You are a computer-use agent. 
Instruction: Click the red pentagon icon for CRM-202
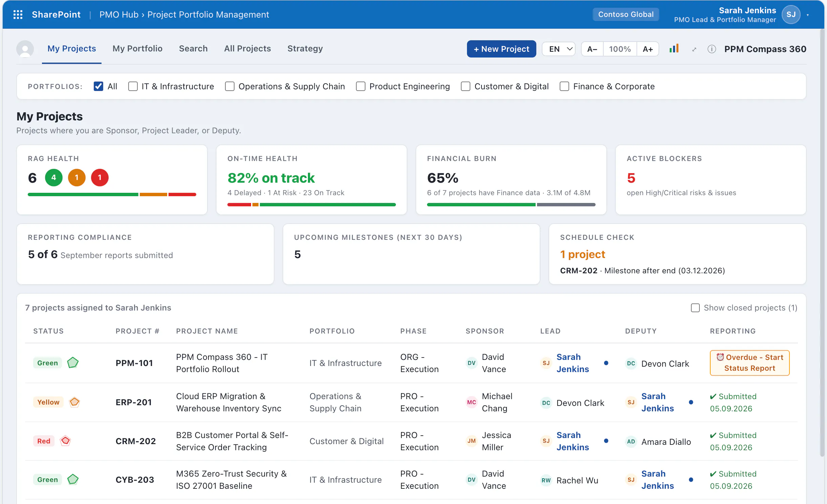click(65, 441)
